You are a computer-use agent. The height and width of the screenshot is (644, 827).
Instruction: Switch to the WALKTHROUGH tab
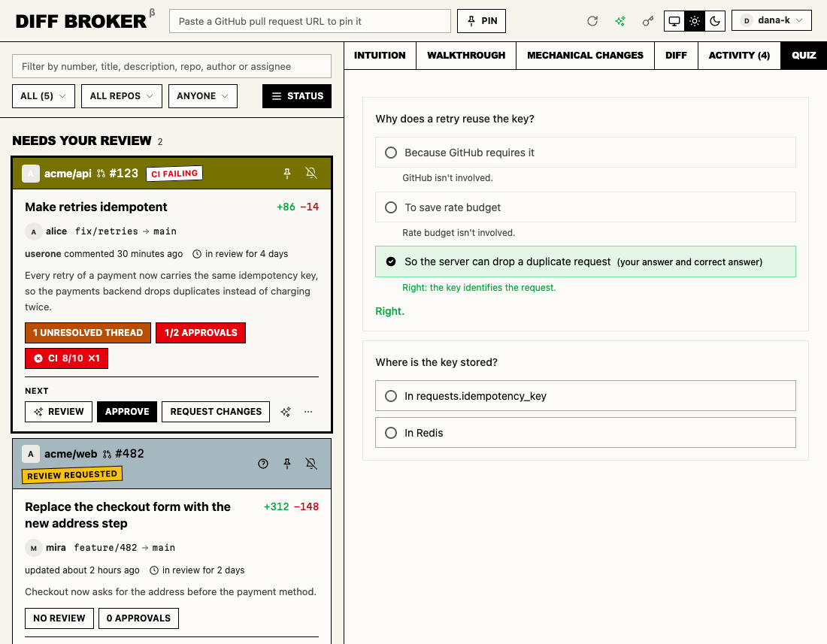466,56
